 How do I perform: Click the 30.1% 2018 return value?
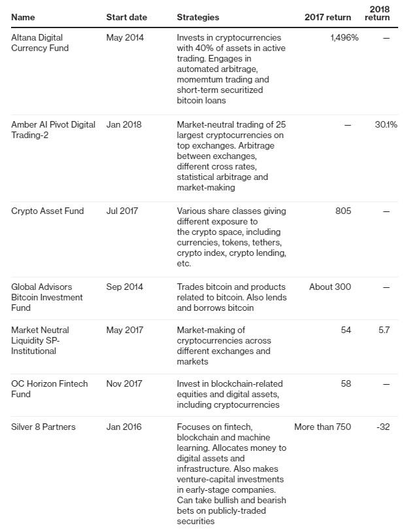pos(386,124)
